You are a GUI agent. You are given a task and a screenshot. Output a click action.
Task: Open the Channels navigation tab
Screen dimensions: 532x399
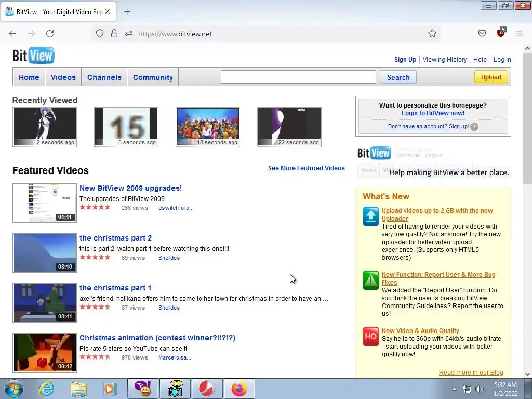coord(104,77)
